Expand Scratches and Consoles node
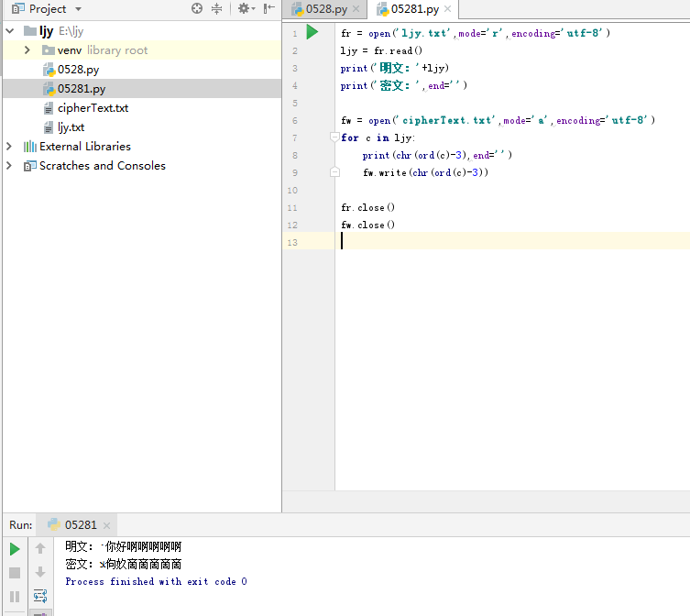 tap(10, 166)
